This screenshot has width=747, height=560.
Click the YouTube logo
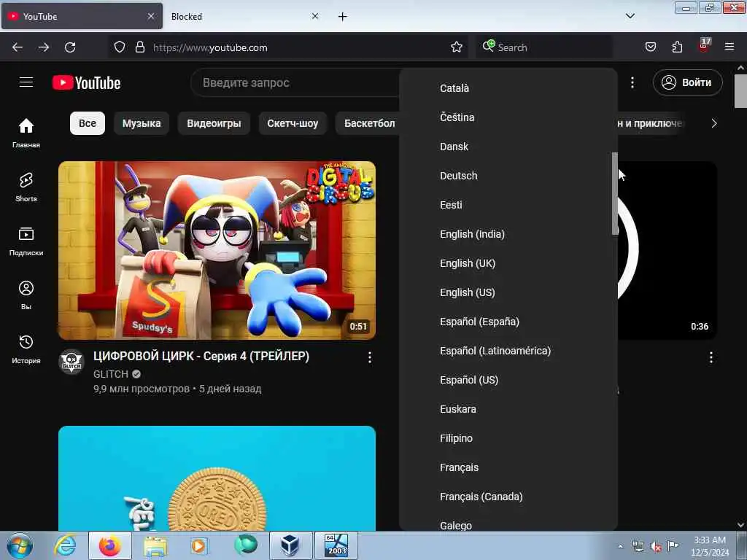coord(86,82)
